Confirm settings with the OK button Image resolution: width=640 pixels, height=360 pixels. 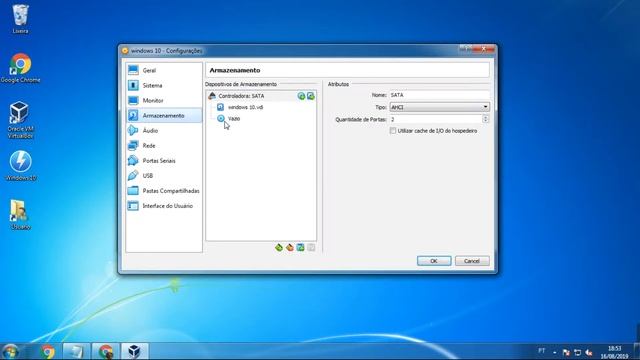(x=434, y=261)
